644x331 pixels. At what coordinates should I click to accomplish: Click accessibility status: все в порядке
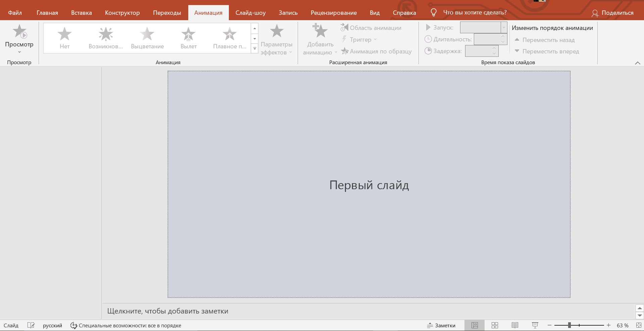pyautogui.click(x=126, y=325)
